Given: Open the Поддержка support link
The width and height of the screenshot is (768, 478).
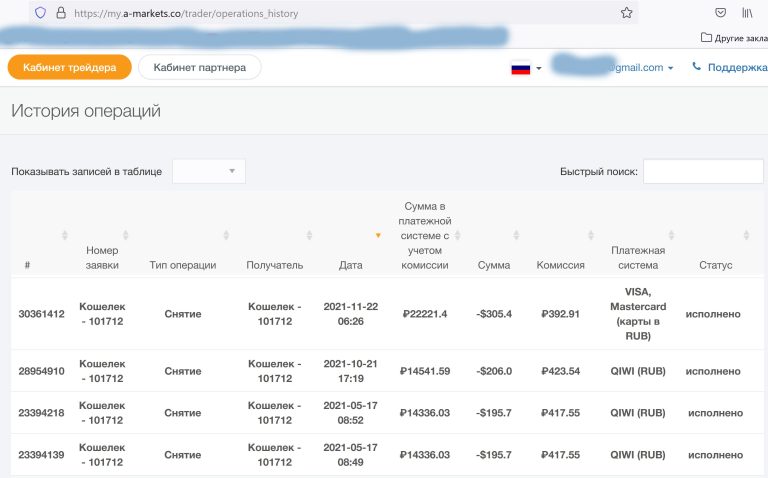Looking at the screenshot, I should [736, 68].
